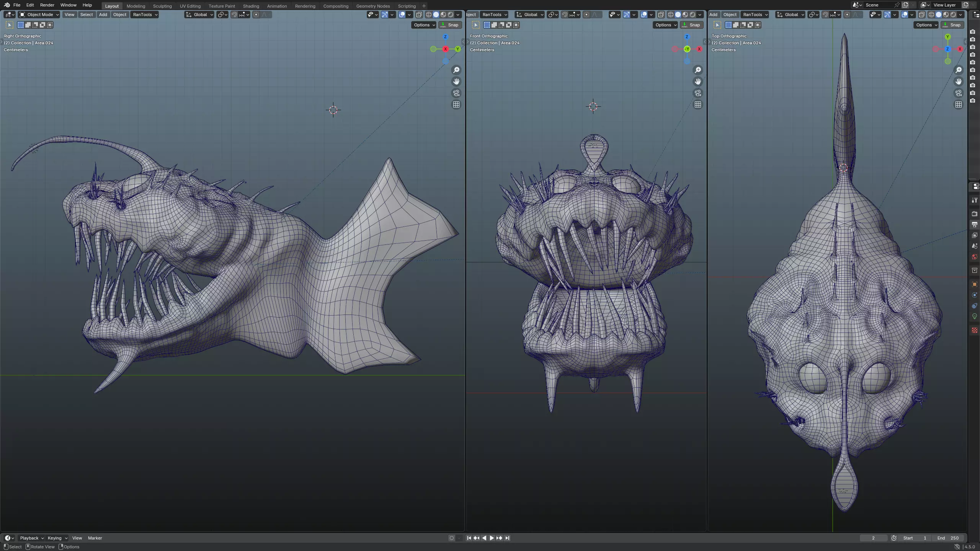Screen dimensions: 980x551
Task: Click new scene icon next to Scene field
Action: point(905,5)
